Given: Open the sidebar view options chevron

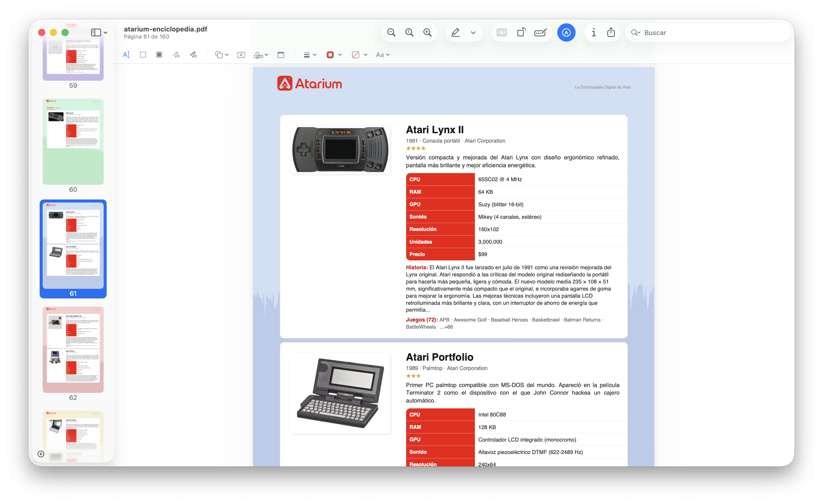Looking at the screenshot, I should point(106,33).
